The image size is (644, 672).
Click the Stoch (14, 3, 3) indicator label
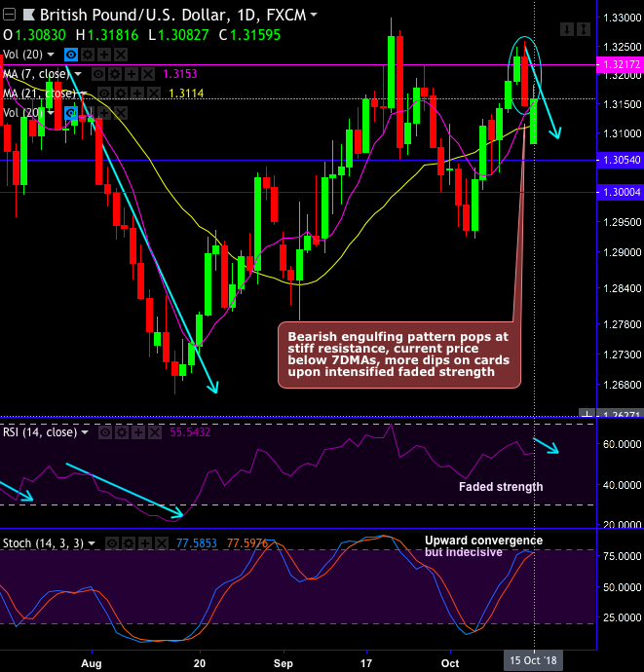[x=43, y=543]
